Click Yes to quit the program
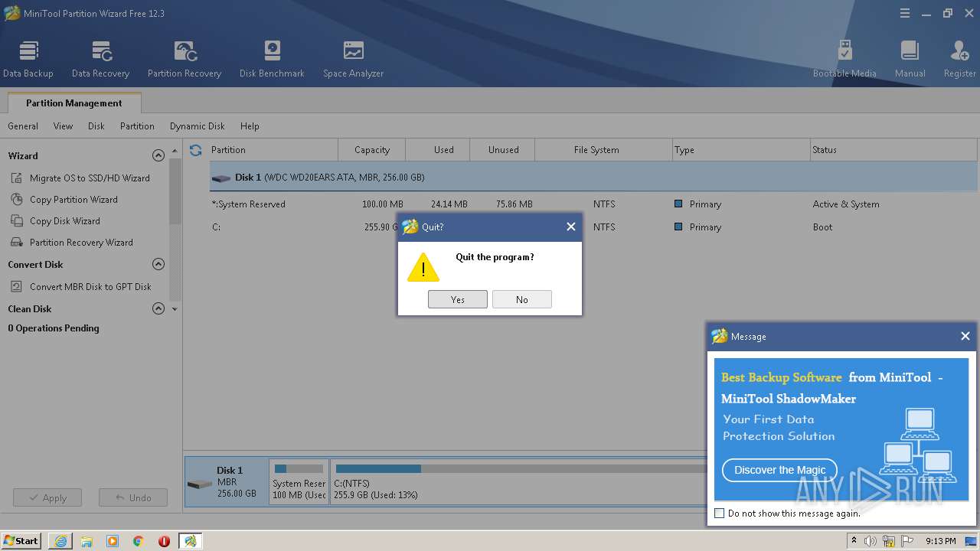 coord(458,299)
